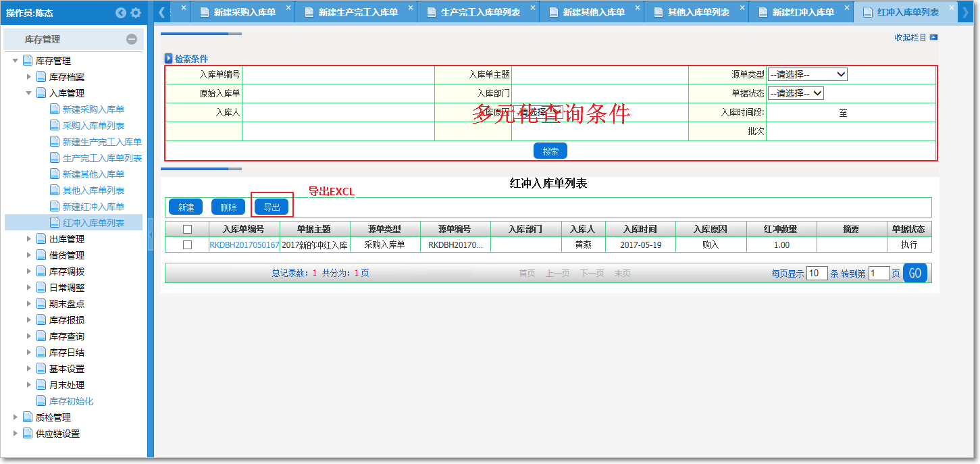Collapse the 库存管理 panel with minus icon

[x=132, y=40]
